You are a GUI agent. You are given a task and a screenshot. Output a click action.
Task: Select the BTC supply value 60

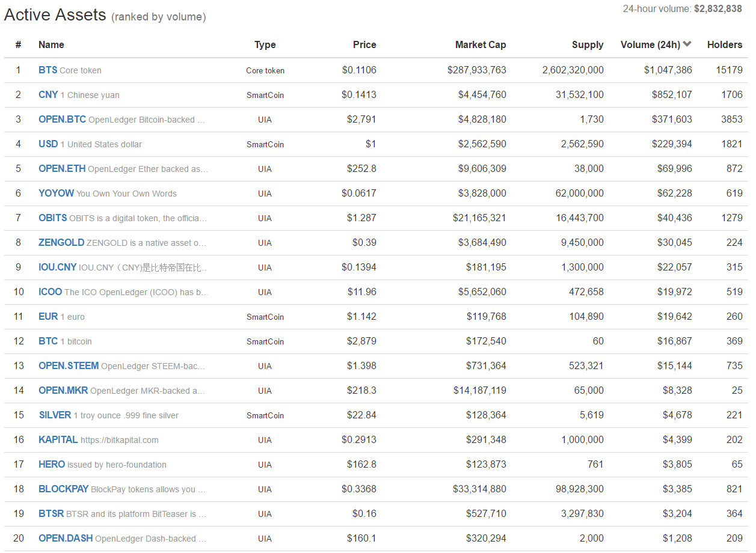(598, 341)
